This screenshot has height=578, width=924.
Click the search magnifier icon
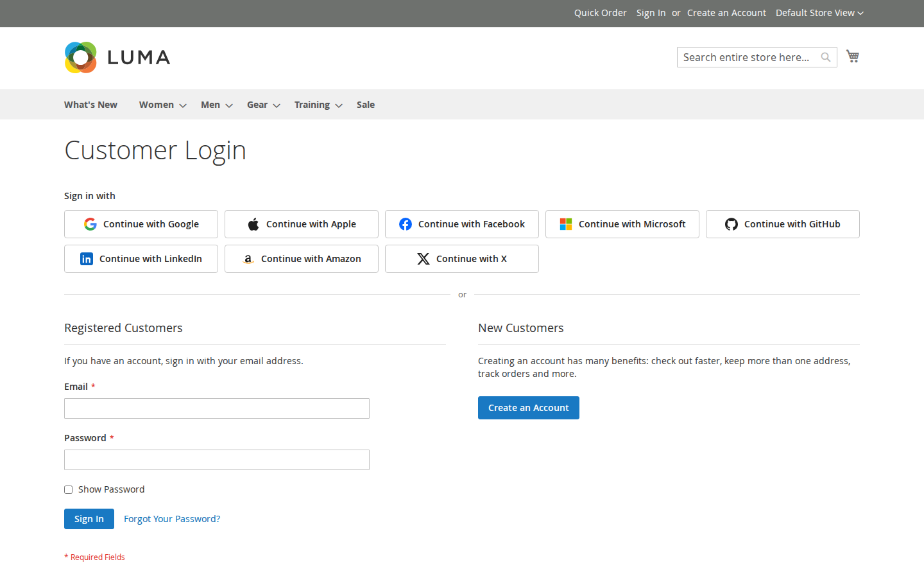click(x=826, y=57)
